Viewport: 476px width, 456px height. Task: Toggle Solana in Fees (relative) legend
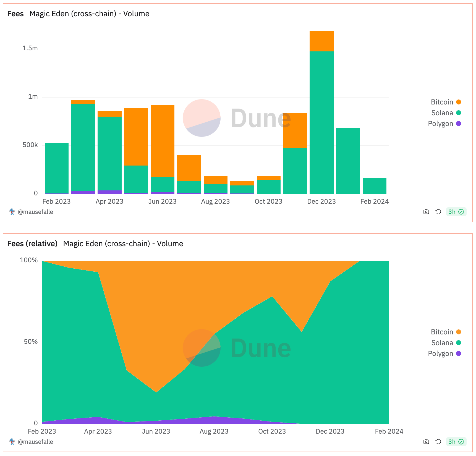(x=446, y=343)
